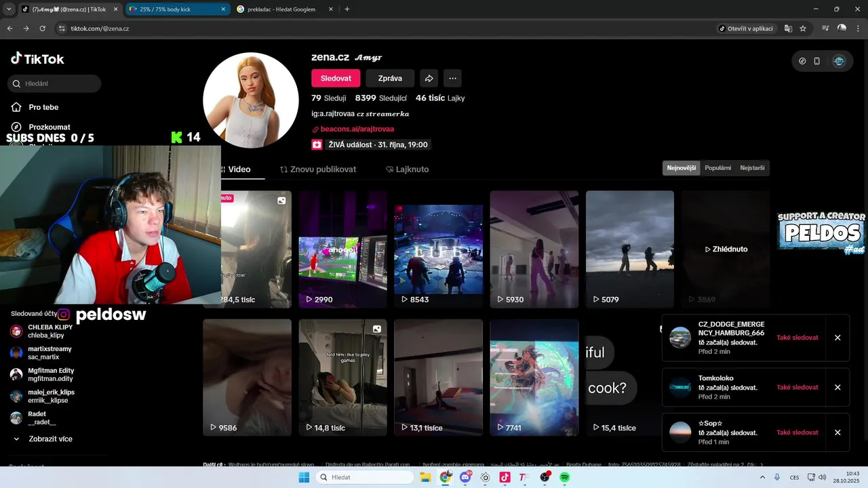Open TikTok app from taskbar
The height and width of the screenshot is (488, 868).
(x=505, y=477)
